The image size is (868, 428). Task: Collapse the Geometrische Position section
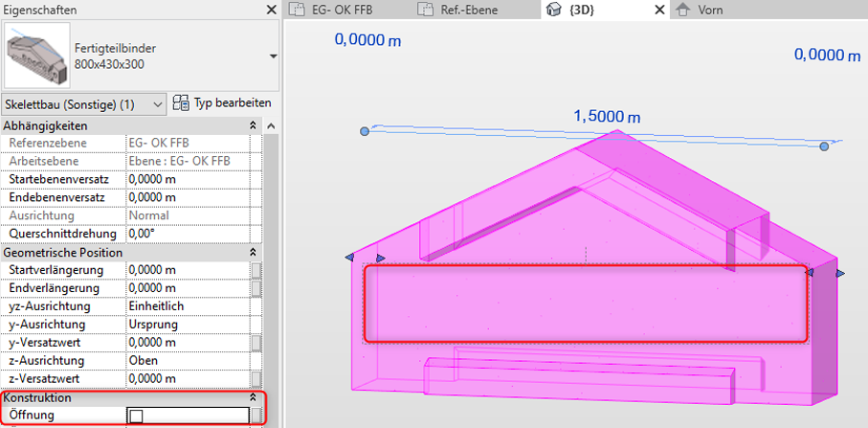click(253, 252)
